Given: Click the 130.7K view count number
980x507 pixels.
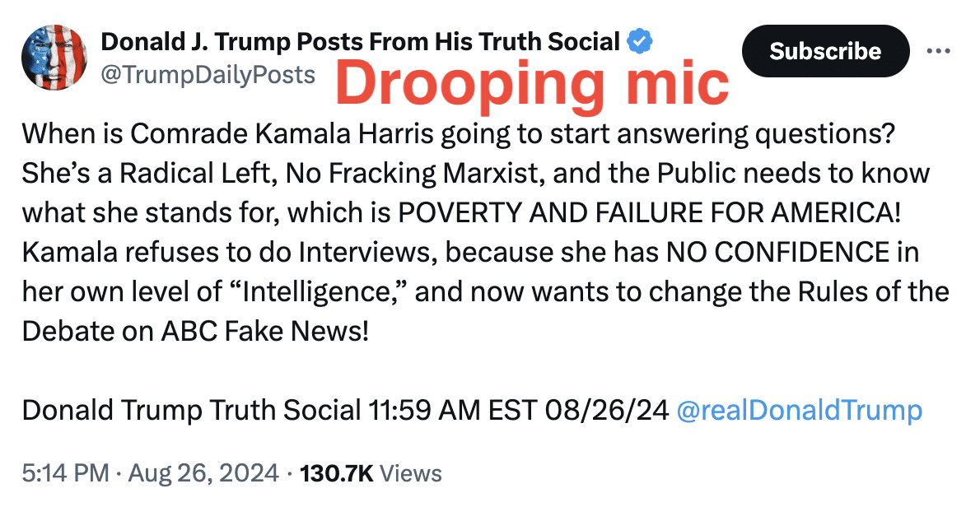Looking at the screenshot, I should pos(338,473).
